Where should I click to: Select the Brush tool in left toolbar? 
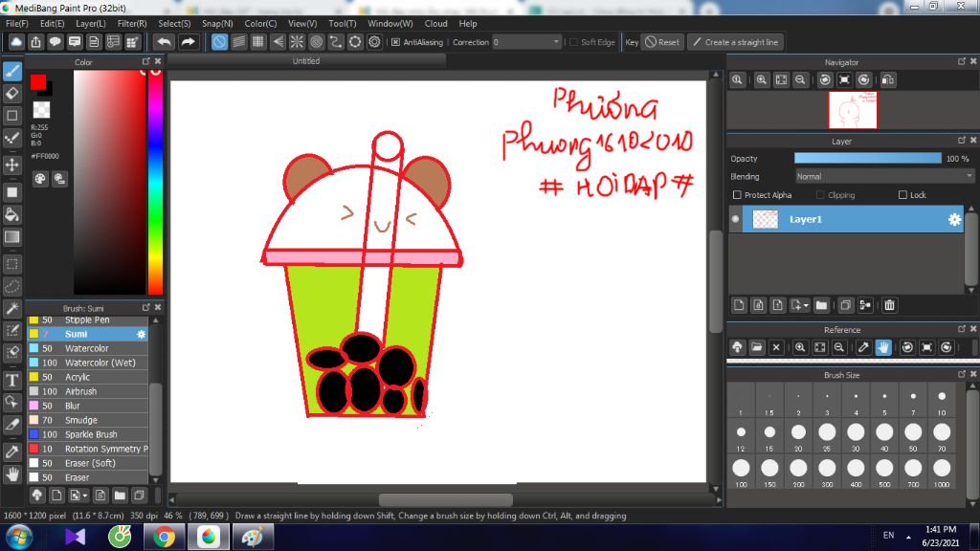click(x=11, y=71)
